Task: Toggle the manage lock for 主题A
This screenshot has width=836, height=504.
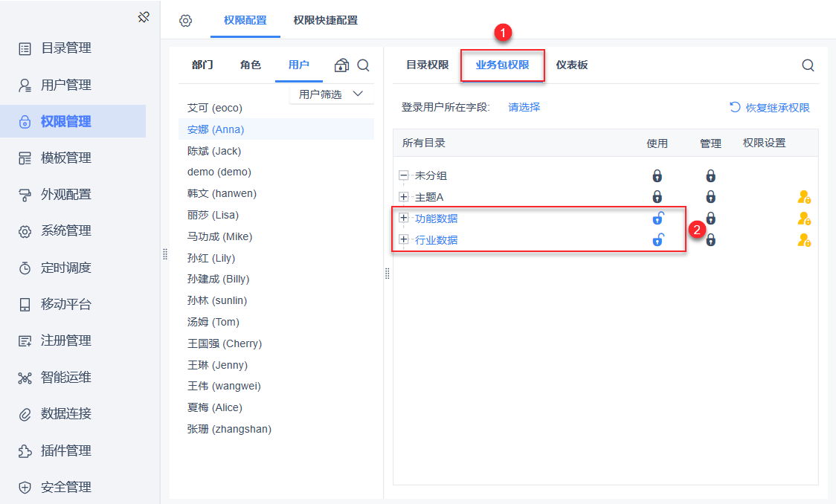Action: click(x=710, y=197)
